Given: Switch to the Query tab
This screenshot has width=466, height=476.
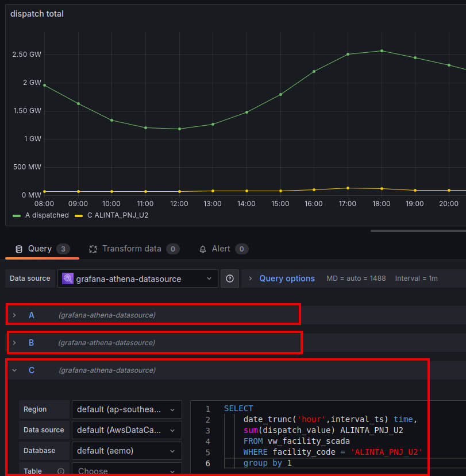Looking at the screenshot, I should pos(42,249).
